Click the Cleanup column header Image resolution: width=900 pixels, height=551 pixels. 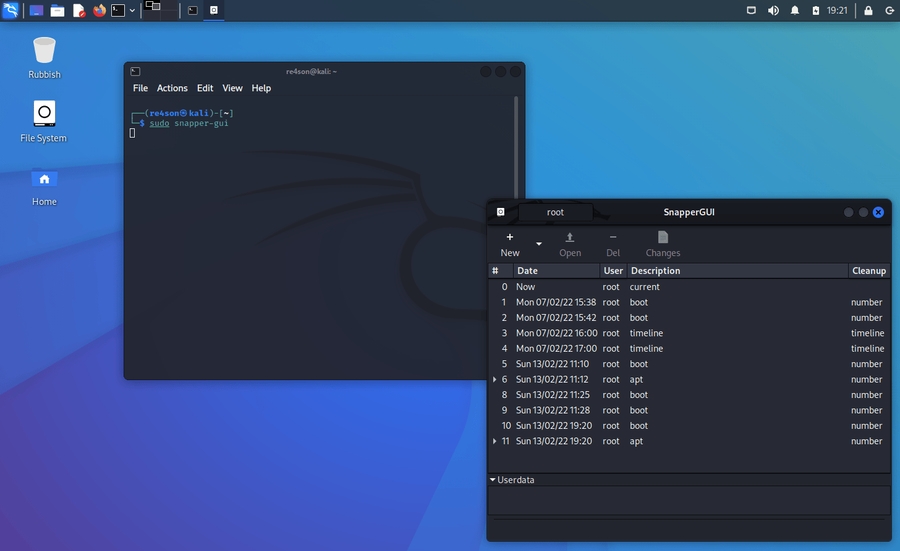pyautogui.click(x=868, y=271)
